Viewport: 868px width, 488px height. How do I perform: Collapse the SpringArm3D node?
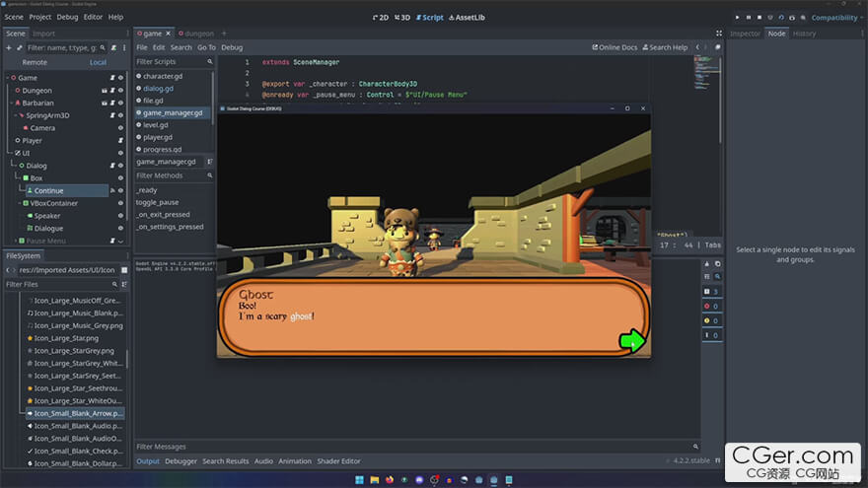16,115
